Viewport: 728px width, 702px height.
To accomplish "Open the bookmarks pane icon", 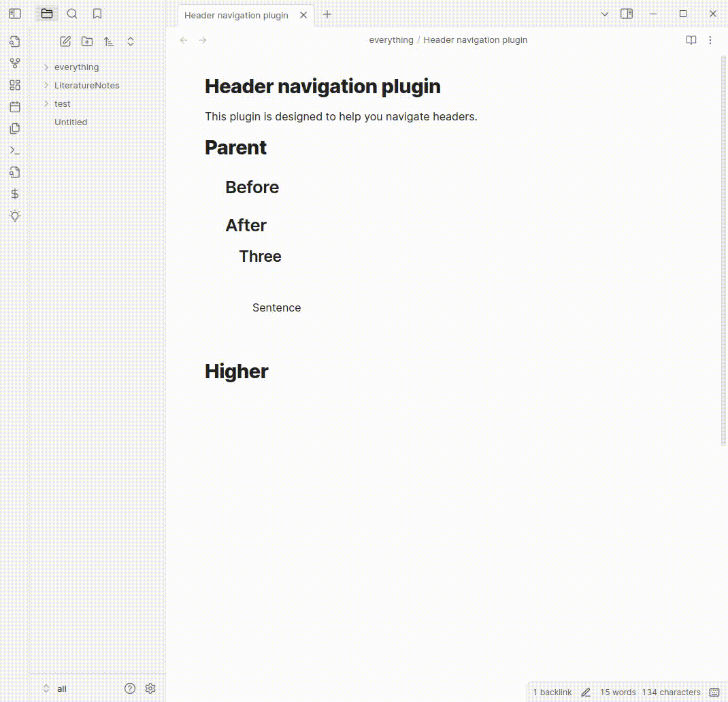I will click(x=97, y=14).
